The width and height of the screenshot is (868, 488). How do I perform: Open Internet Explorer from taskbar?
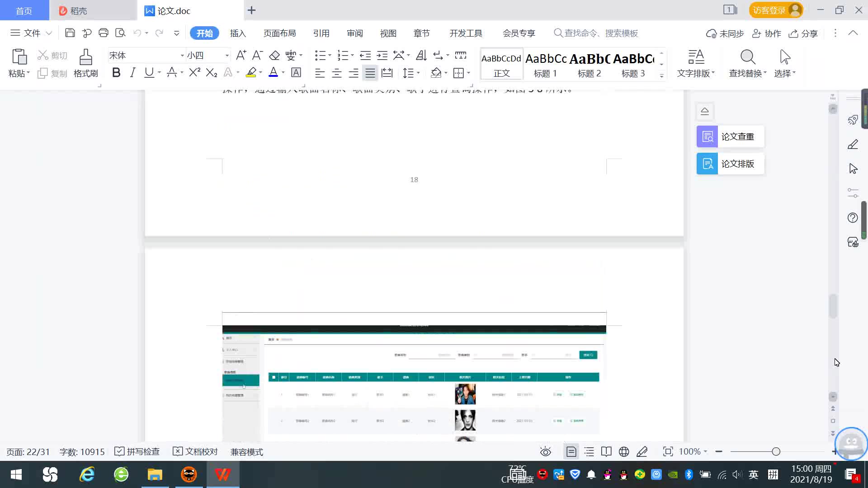tap(87, 474)
